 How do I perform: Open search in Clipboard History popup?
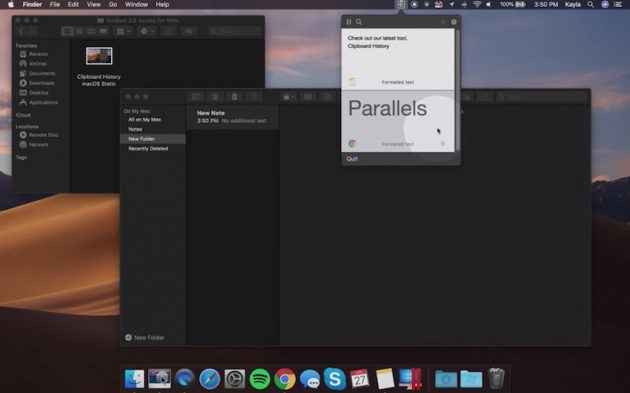click(359, 22)
